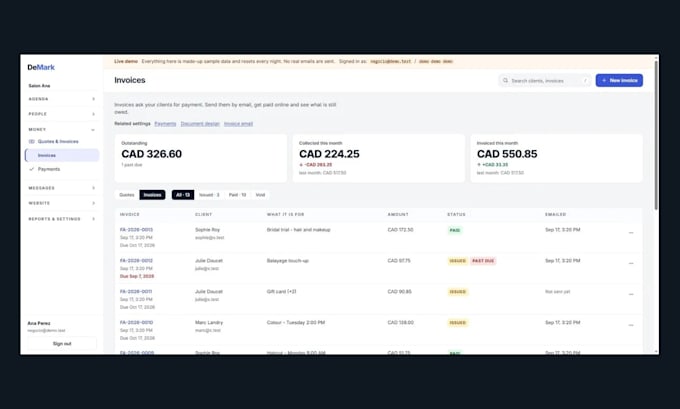This screenshot has width=680, height=409.
Task: Click amount CAD 97.75
Action: coord(399,261)
